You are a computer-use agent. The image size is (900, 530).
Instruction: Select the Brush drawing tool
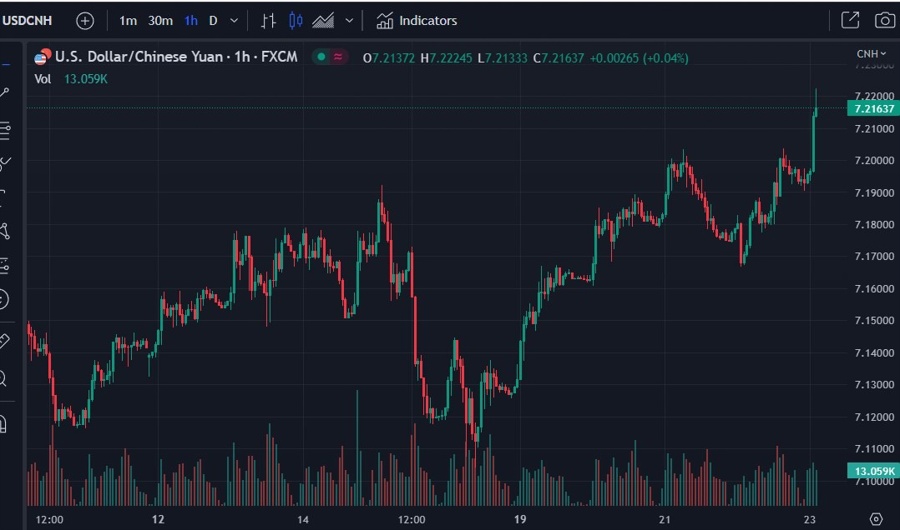tap(5, 164)
